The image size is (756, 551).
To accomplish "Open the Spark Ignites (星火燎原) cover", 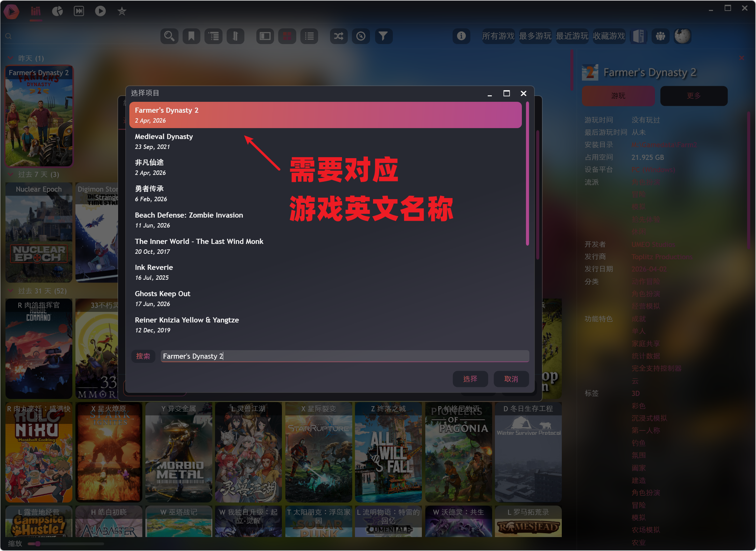I will [x=109, y=452].
